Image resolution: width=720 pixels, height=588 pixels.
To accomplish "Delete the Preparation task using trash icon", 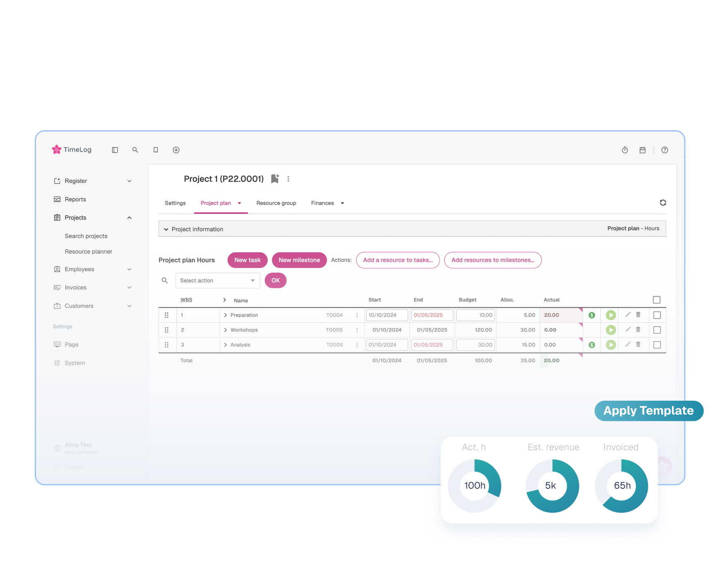I will (638, 315).
